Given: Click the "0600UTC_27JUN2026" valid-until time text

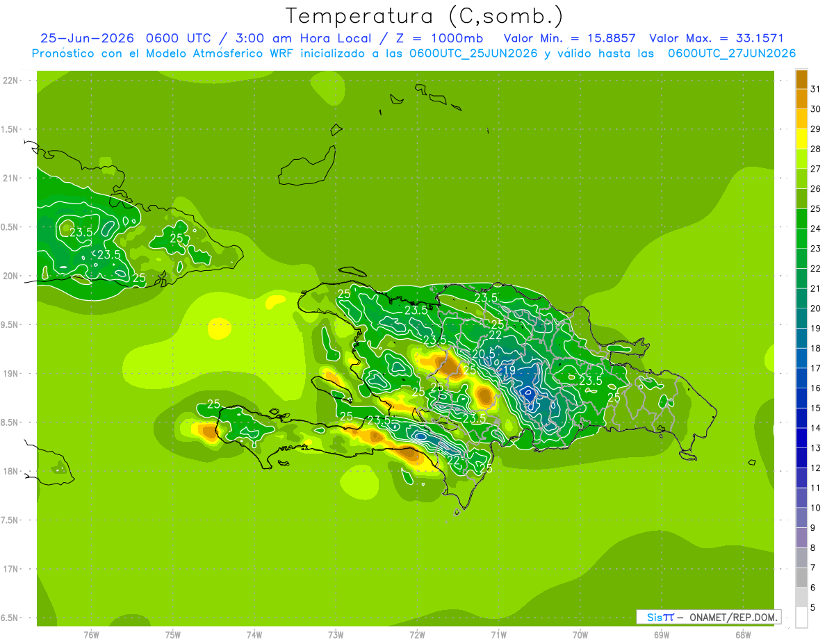Looking at the screenshot, I should coord(731,53).
